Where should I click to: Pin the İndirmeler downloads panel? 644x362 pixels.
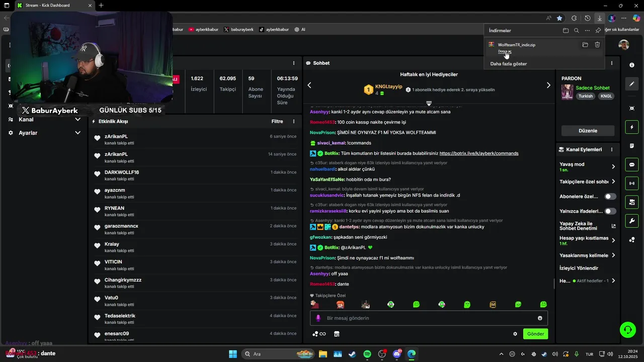(598, 31)
